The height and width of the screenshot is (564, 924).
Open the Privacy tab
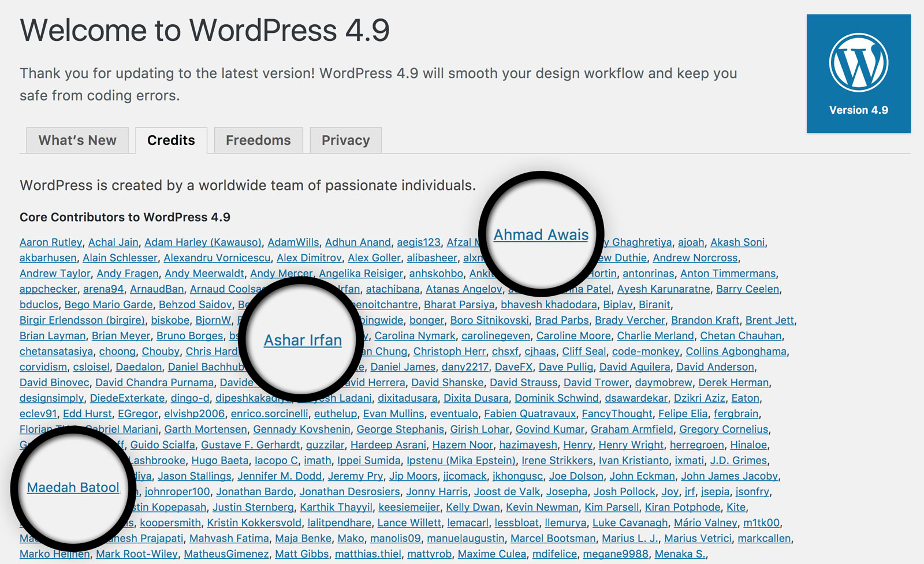click(345, 140)
